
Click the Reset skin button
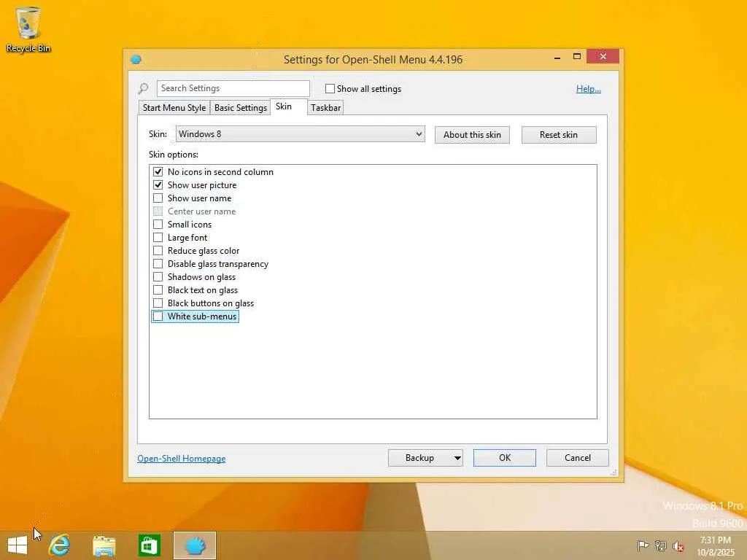click(559, 135)
